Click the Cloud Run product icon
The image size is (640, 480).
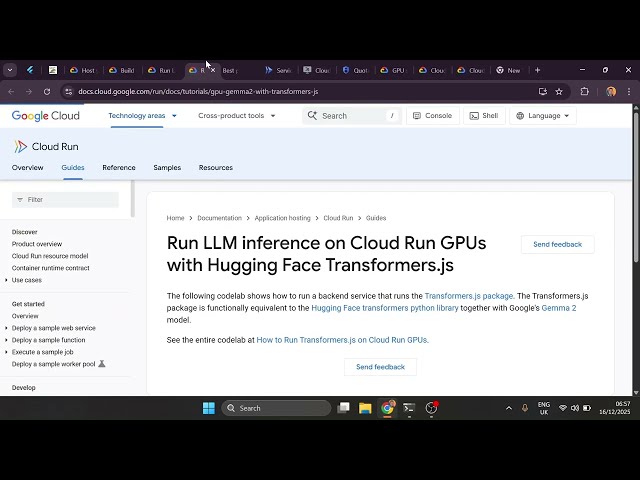point(20,146)
